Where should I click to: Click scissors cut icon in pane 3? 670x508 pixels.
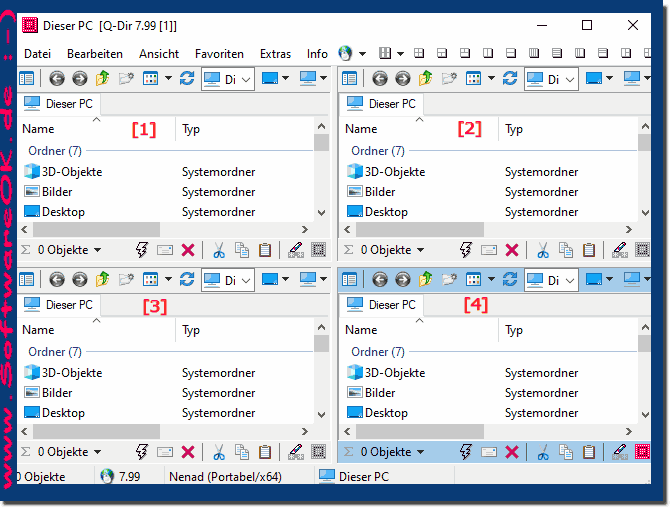(x=219, y=452)
